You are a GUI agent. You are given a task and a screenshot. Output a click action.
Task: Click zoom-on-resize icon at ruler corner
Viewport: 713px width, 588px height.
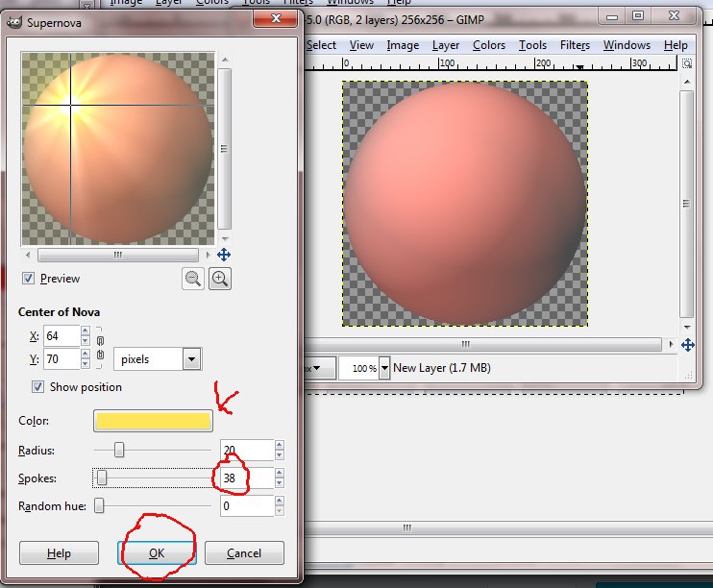click(687, 64)
